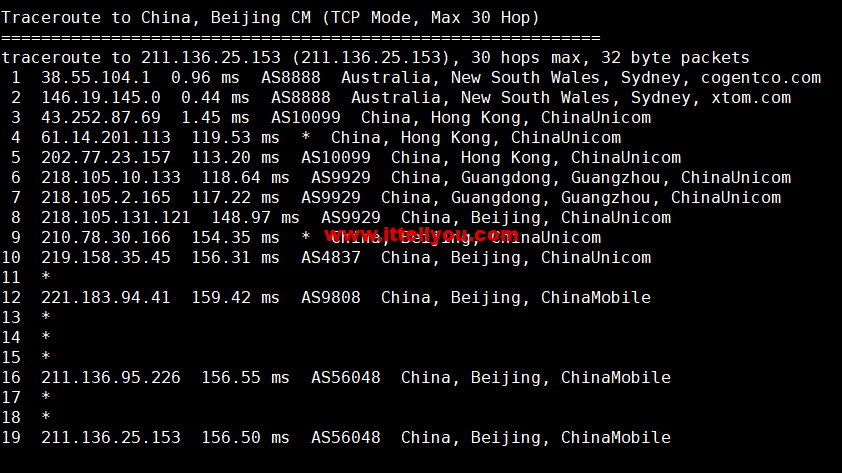
Task: Select ChinaMobile on the 221.183.94.41 line
Action: point(596,297)
